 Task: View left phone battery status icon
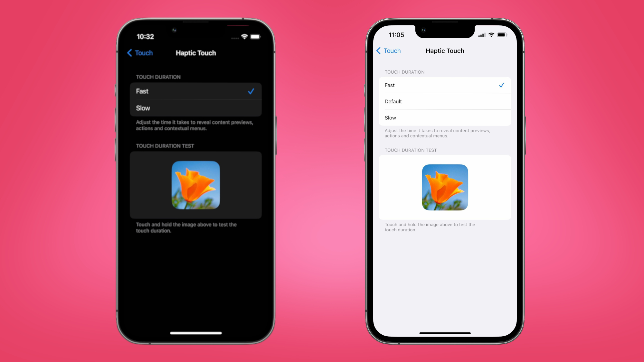tap(256, 36)
